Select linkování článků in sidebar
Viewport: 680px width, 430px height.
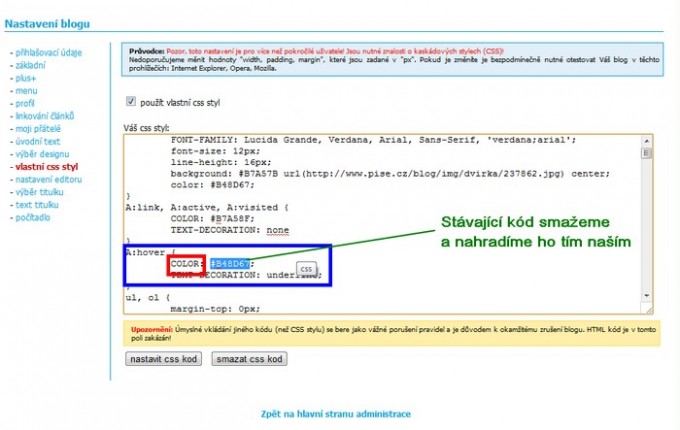(x=44, y=116)
